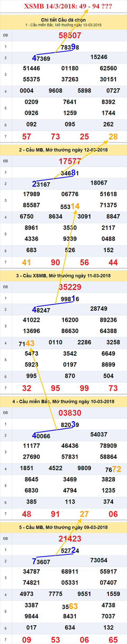Select the highlighted 63 in 3563
This screenshot has height=644, width=127.
click(73, 606)
